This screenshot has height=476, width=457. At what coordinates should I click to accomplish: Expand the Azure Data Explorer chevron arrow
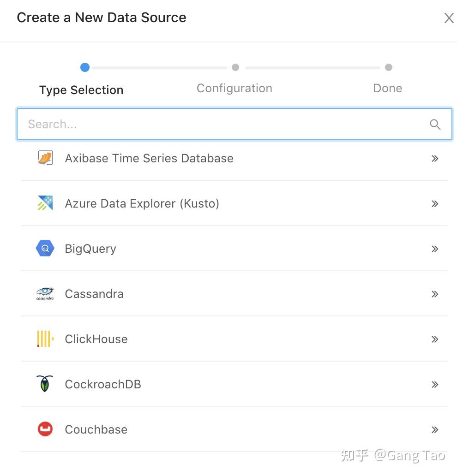(434, 203)
